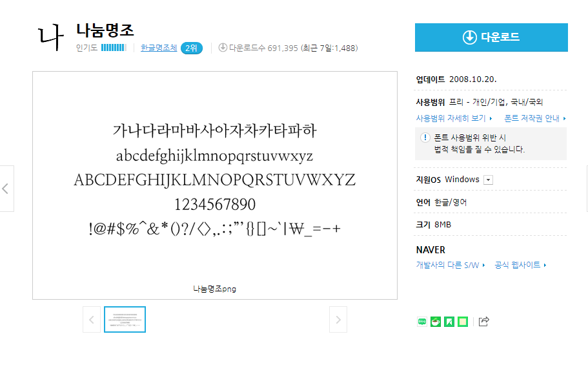Click 다운로드수 691,395 text
The width and height of the screenshot is (588, 365).
pos(263,48)
